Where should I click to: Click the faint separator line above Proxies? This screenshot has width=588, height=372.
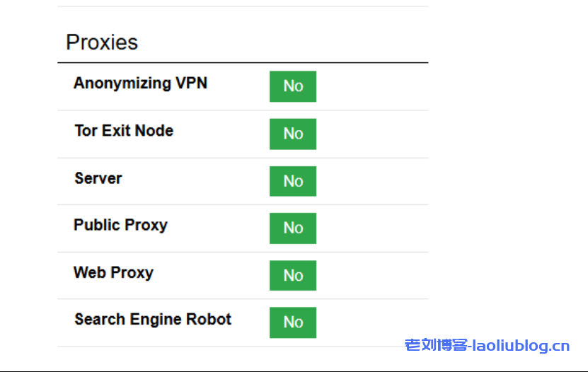pyautogui.click(x=243, y=6)
